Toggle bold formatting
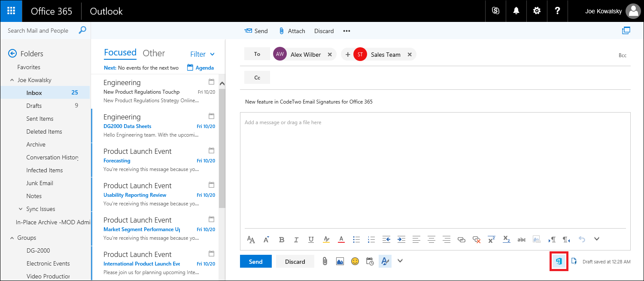The height and width of the screenshot is (281, 644). pos(282,239)
